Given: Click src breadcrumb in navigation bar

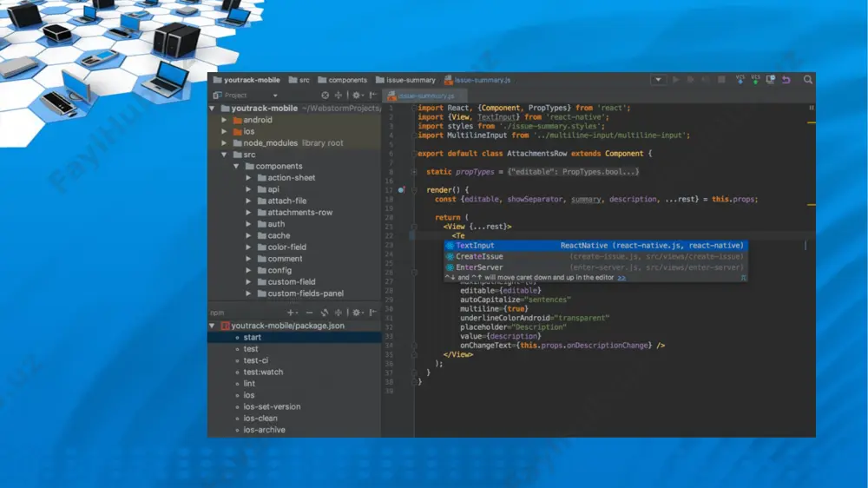Looking at the screenshot, I should point(299,80).
